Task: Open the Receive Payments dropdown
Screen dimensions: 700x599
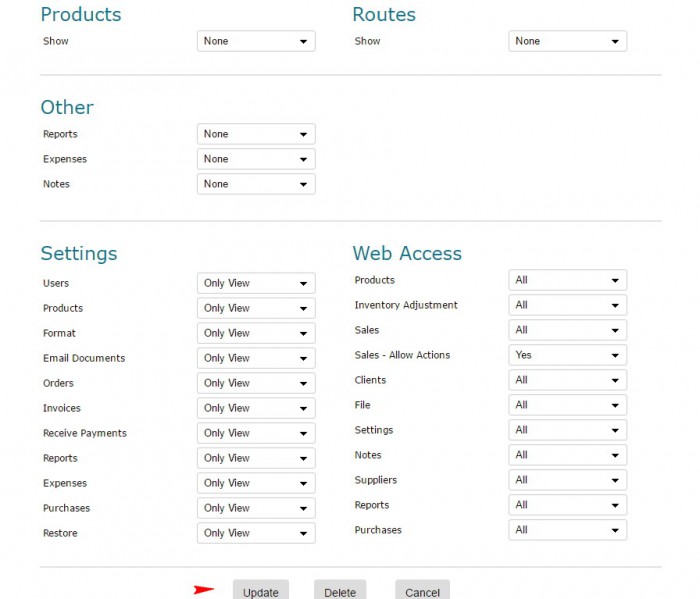Action: click(256, 433)
